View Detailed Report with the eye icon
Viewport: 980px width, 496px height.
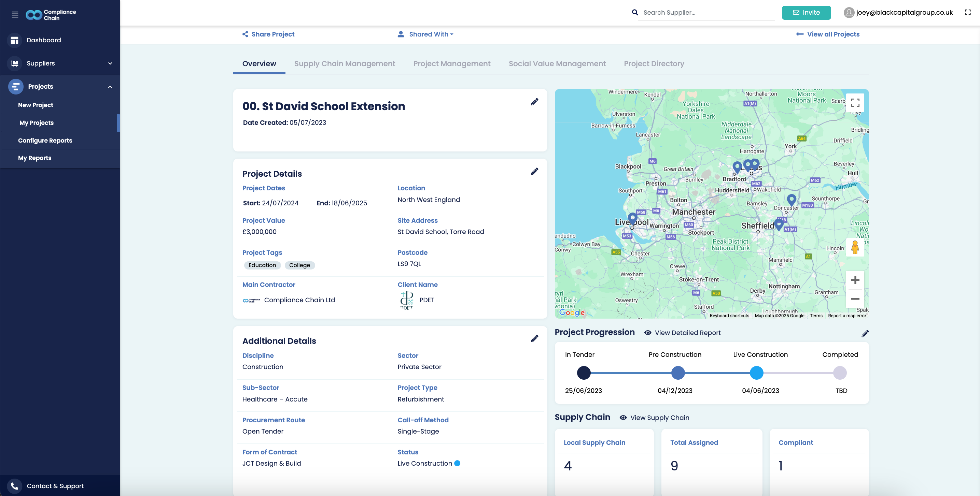(x=683, y=333)
